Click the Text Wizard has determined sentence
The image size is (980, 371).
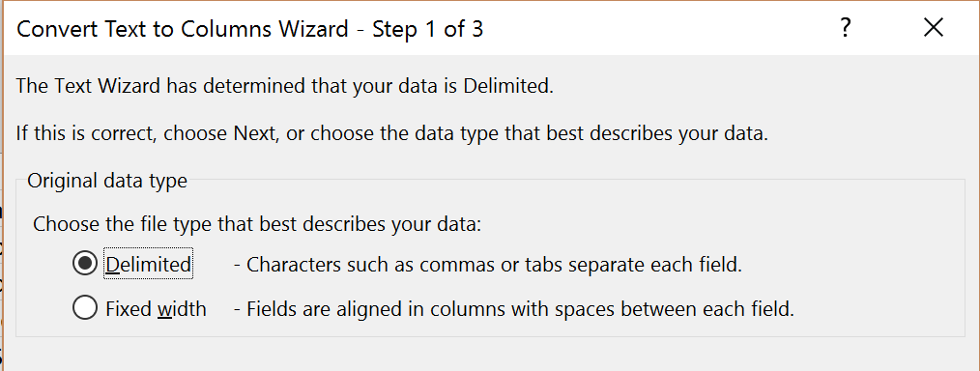coord(285,86)
